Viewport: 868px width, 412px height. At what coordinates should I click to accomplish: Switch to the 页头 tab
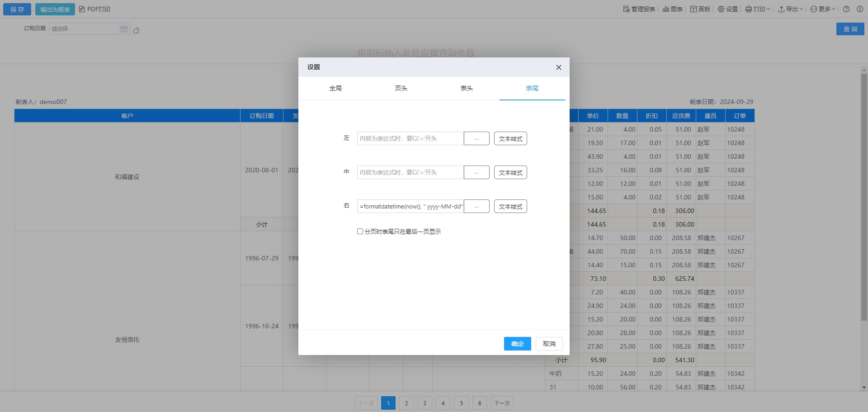[x=401, y=88]
